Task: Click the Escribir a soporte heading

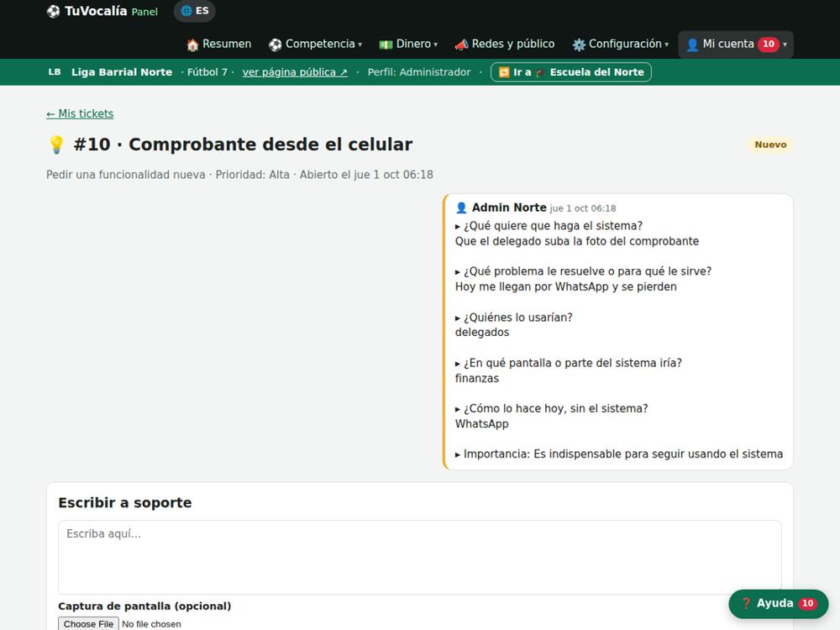Action: 125,502
